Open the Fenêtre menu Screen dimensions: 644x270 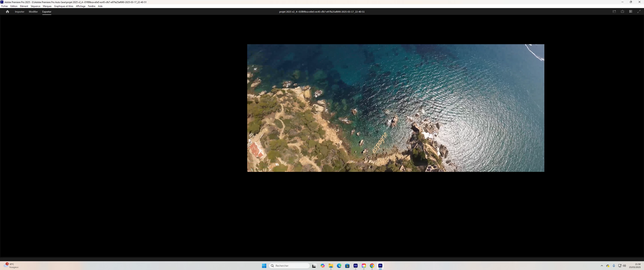click(x=92, y=6)
